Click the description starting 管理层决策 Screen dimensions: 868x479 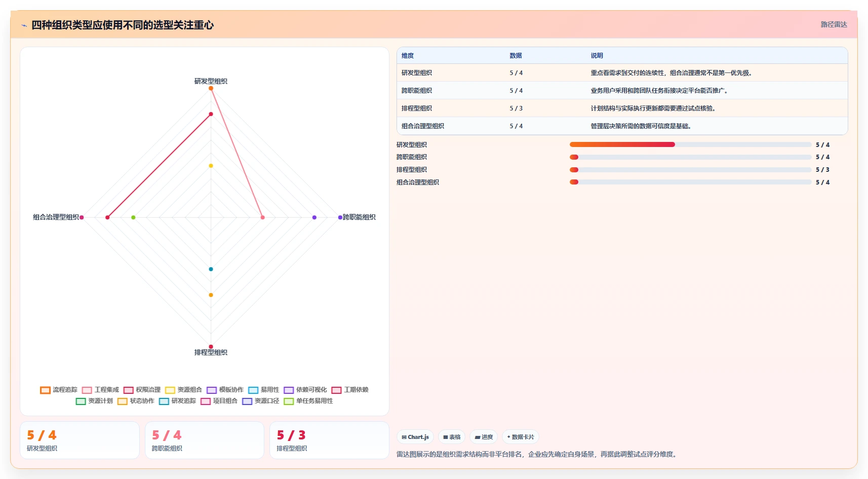642,126
